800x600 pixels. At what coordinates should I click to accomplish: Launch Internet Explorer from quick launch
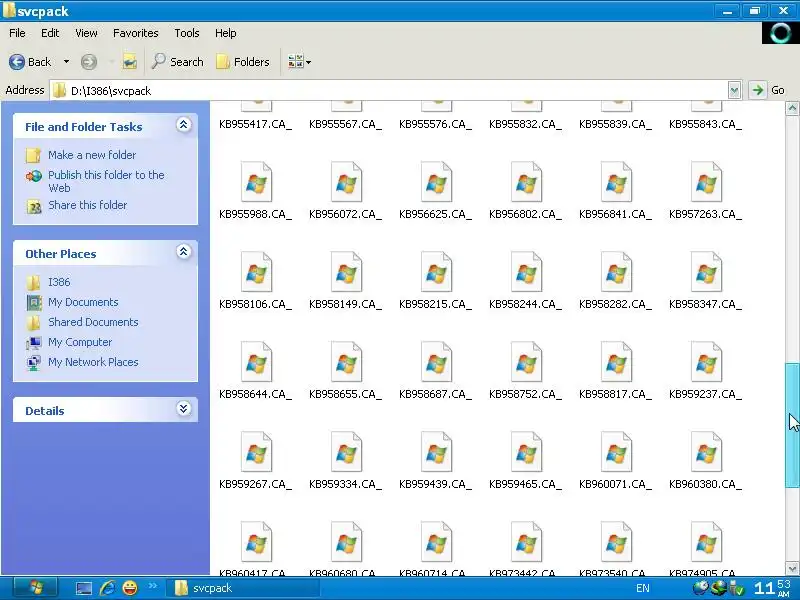(107, 588)
